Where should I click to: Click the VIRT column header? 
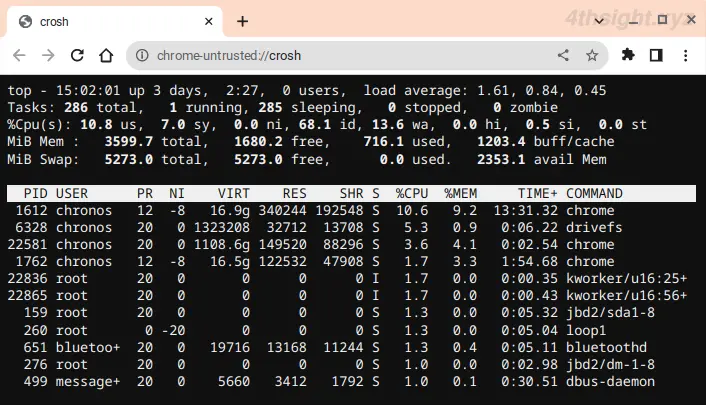[x=234, y=194]
